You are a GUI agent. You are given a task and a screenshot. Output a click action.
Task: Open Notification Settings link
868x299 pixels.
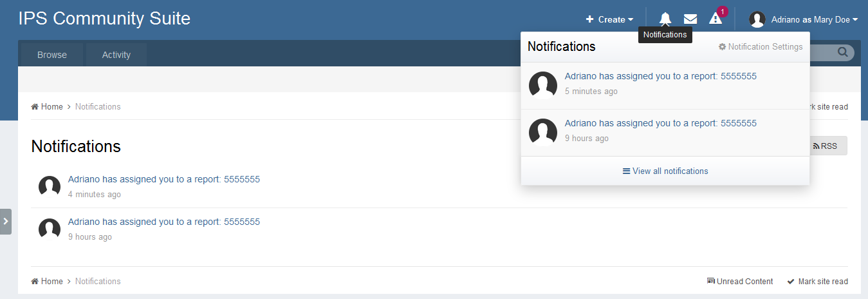(x=761, y=46)
